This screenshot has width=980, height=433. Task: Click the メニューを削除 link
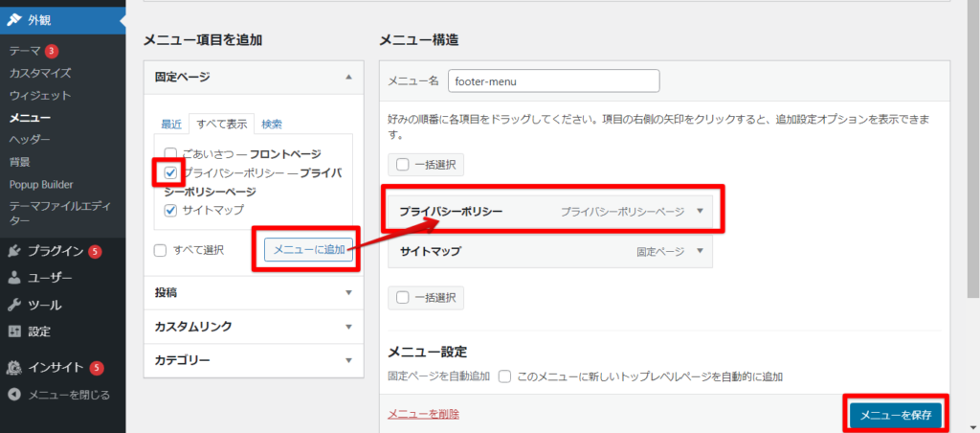424,414
